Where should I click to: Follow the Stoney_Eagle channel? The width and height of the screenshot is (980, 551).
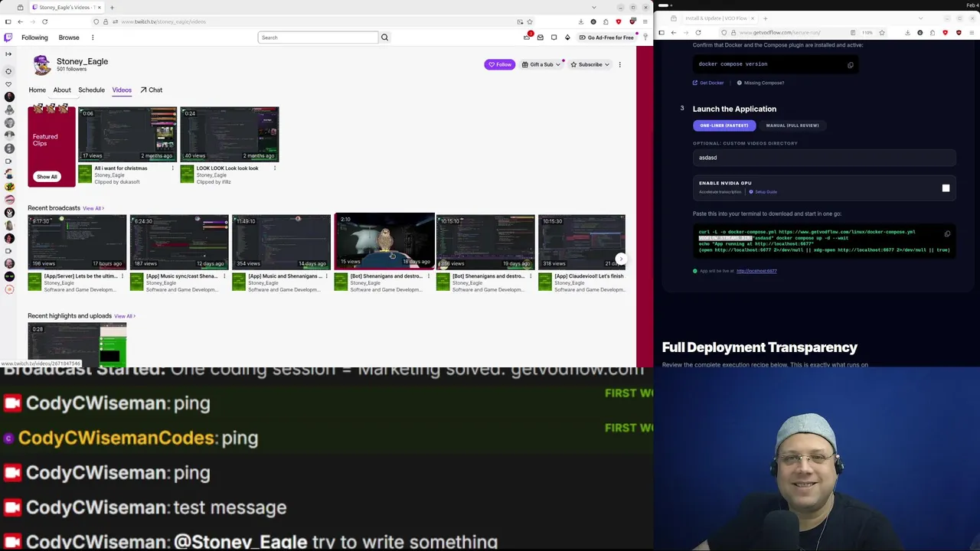(500, 64)
